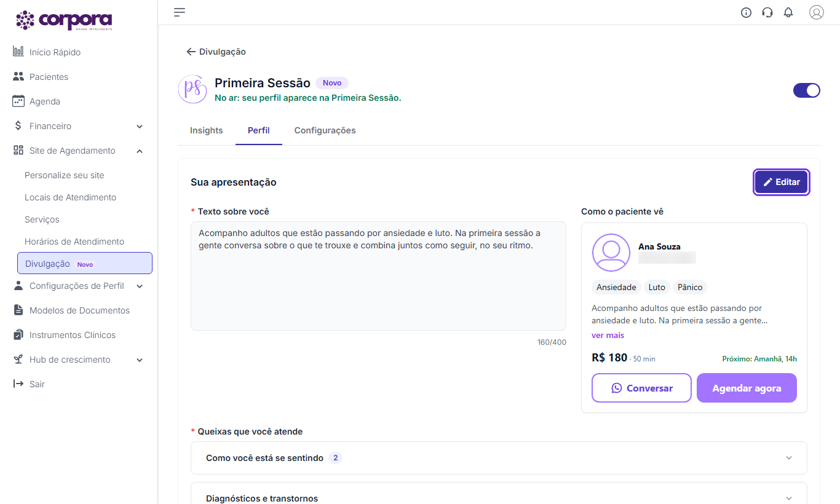The width and height of the screenshot is (840, 504).
Task: Click the Pânico tag in preview
Action: coord(690,287)
